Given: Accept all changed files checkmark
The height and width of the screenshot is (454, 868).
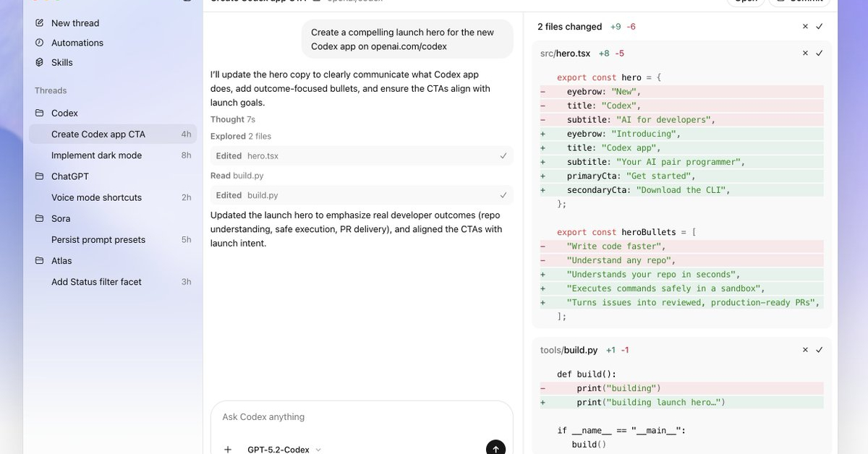Looking at the screenshot, I should 820,27.
